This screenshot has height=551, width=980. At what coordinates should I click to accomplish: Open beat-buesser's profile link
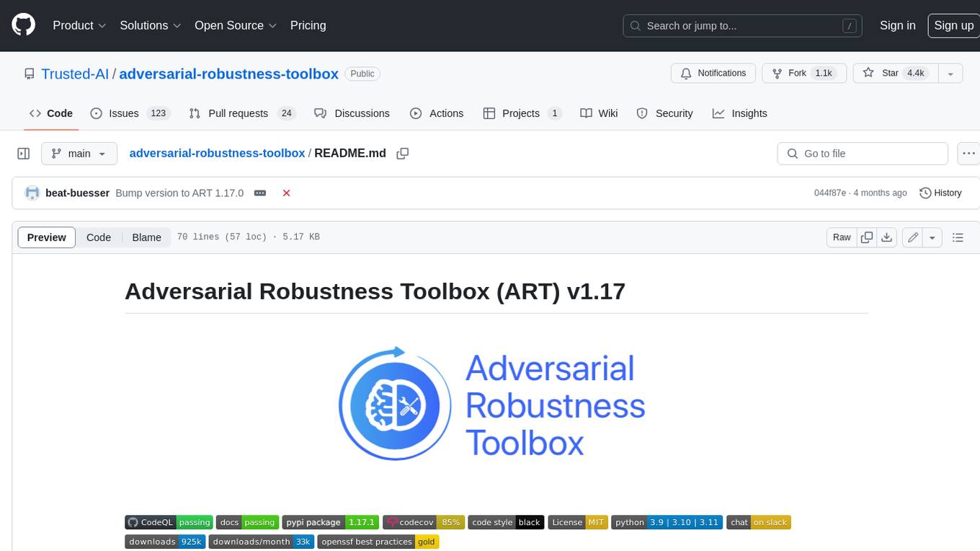77,193
